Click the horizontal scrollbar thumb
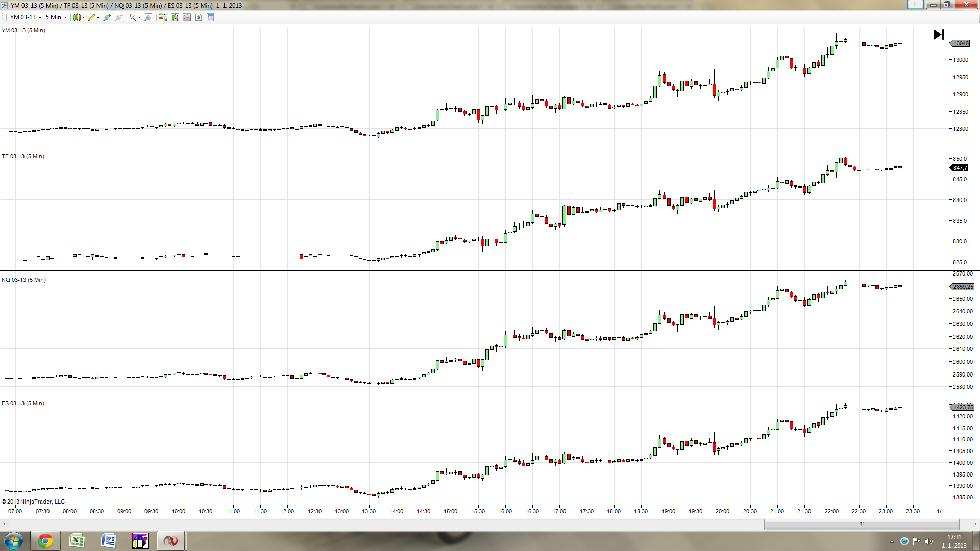The height and width of the screenshot is (551, 980). (x=861, y=524)
